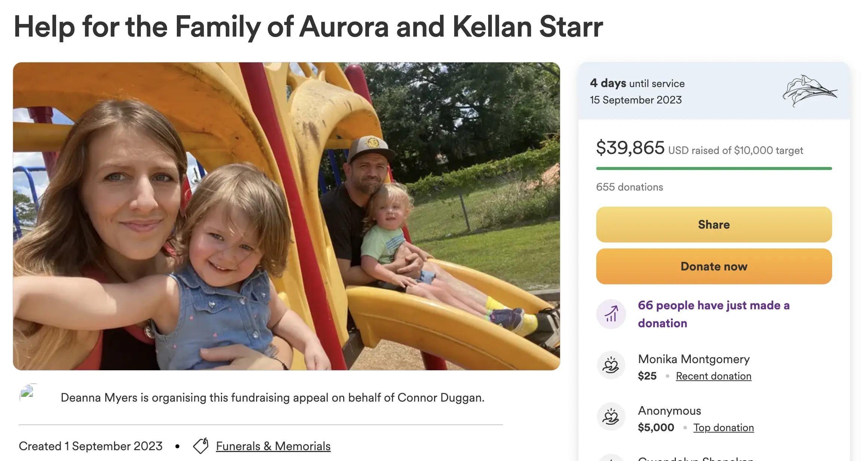Click Deanna Myers' organiser avatar image
Viewport: 868px width, 461px height.
[28, 393]
